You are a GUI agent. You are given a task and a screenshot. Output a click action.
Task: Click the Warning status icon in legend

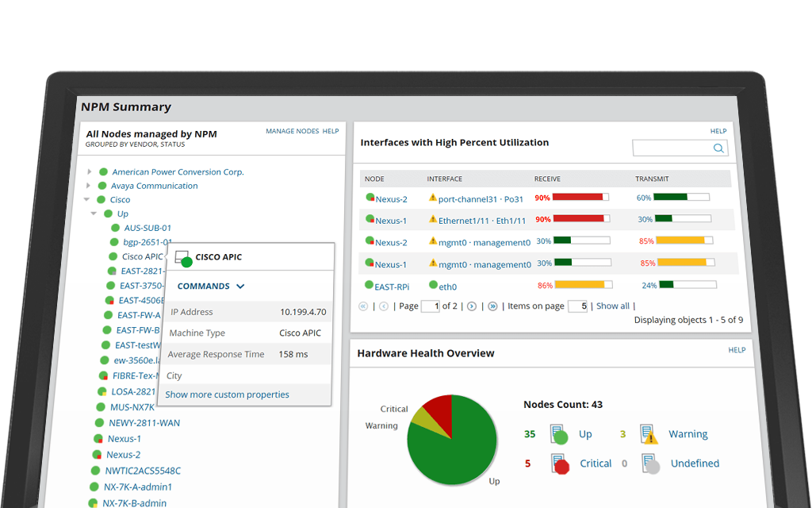(649, 434)
